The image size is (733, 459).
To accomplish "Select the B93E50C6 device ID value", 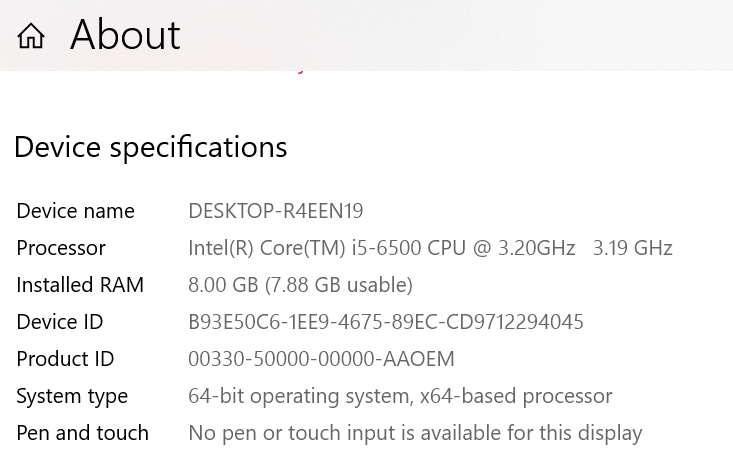I will tap(386, 322).
